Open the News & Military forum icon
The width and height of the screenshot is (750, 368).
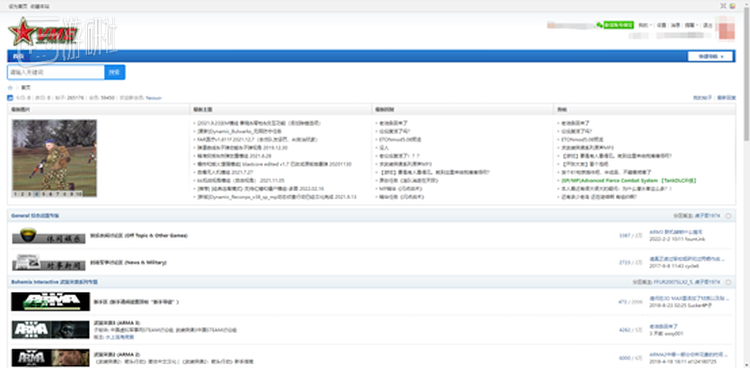click(49, 263)
